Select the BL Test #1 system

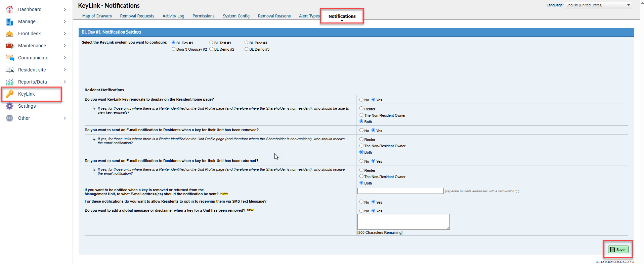click(211, 43)
